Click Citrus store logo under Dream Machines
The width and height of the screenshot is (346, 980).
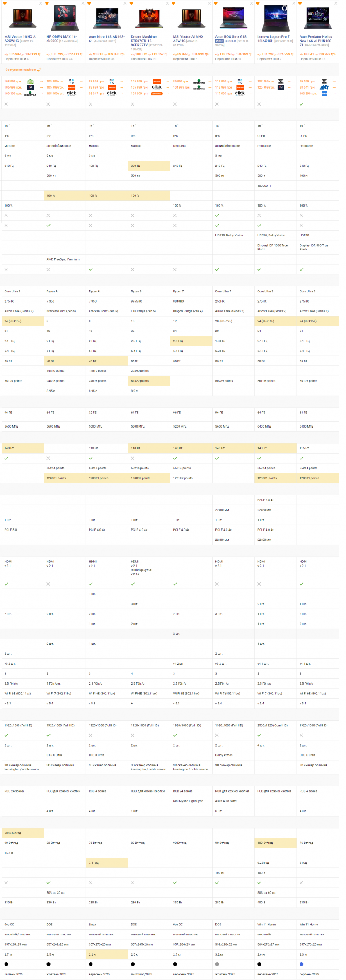pyautogui.click(x=157, y=94)
